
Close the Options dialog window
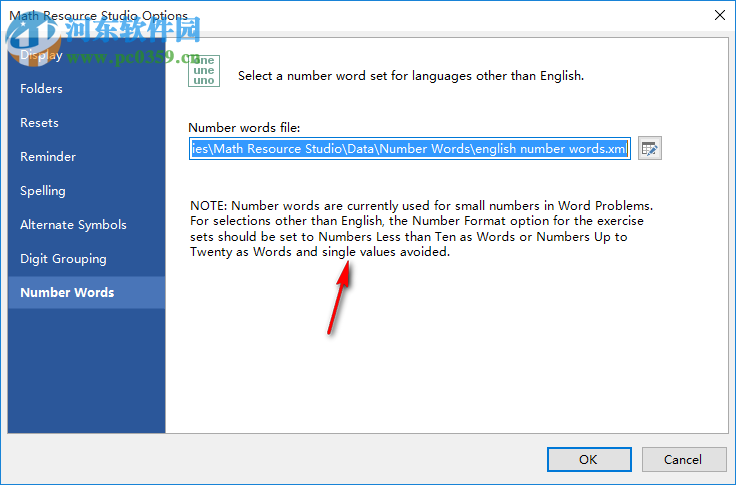point(720,15)
